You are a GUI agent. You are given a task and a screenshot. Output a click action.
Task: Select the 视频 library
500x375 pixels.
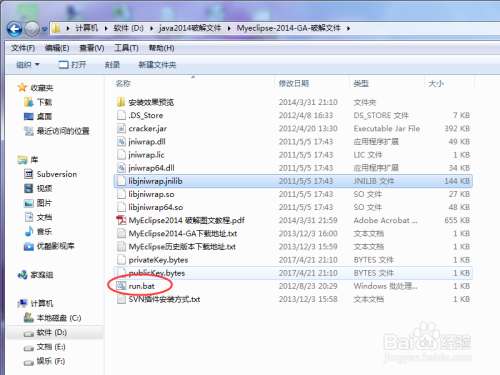(38, 189)
